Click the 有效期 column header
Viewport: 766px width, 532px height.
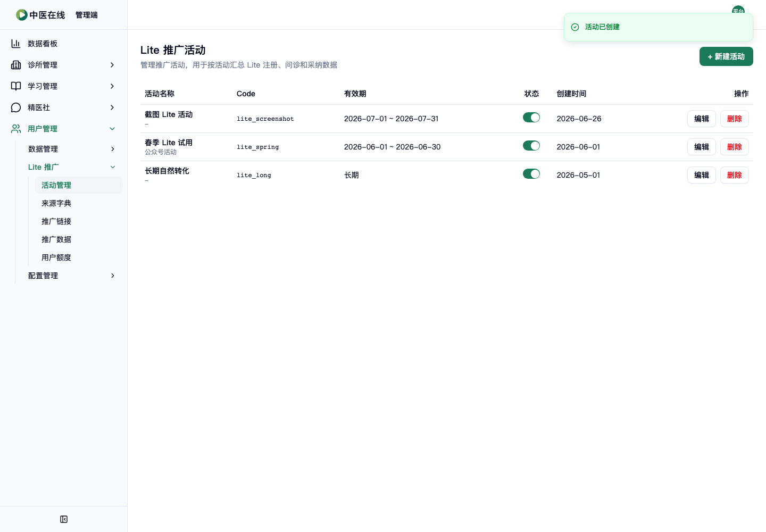355,94
